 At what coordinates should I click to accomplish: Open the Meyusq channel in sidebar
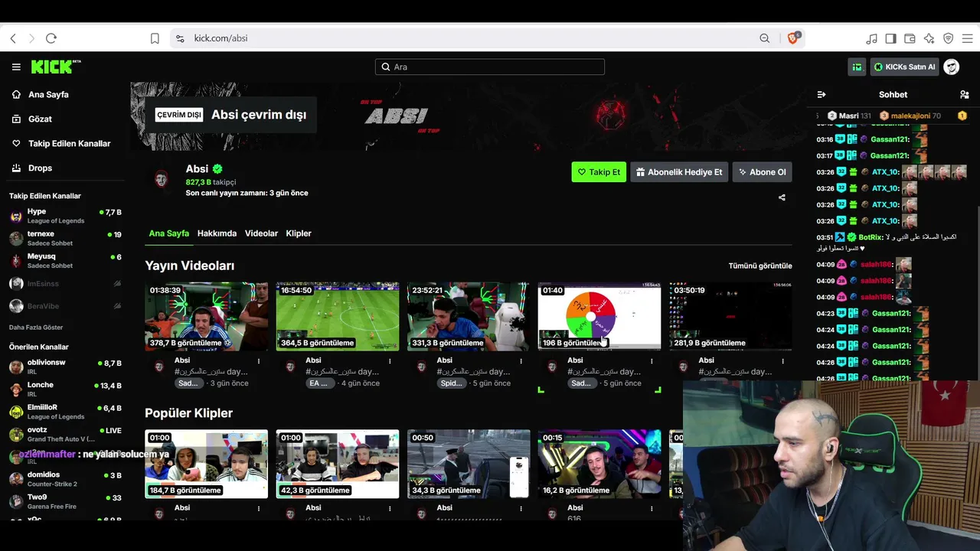pos(64,261)
